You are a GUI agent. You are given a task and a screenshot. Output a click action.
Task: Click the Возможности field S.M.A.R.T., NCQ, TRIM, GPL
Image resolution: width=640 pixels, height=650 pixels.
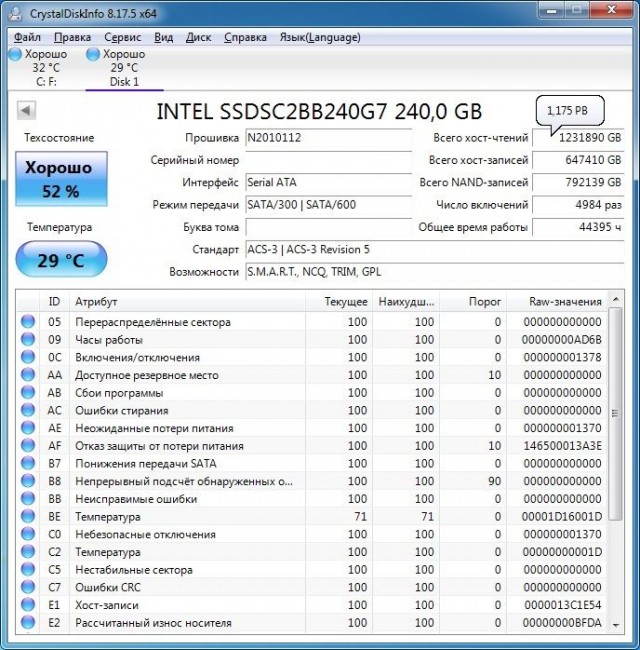point(434,272)
